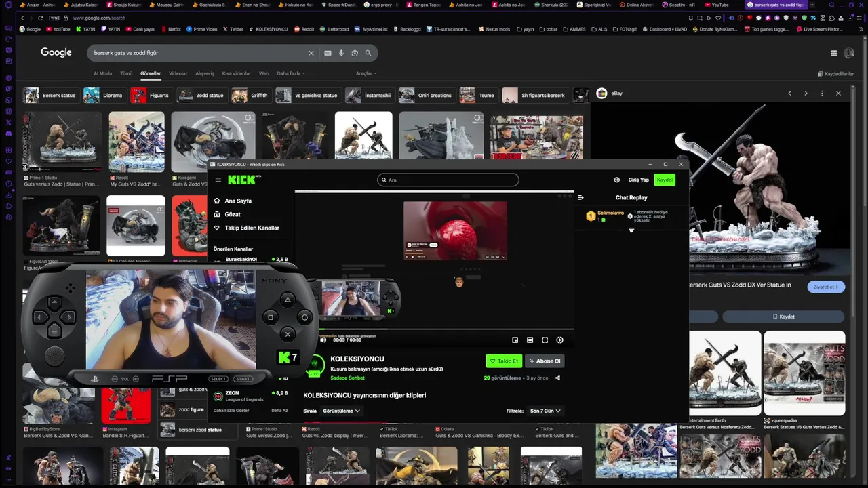Switch to the AI Modu tab
868x488 pixels.
pyautogui.click(x=103, y=73)
